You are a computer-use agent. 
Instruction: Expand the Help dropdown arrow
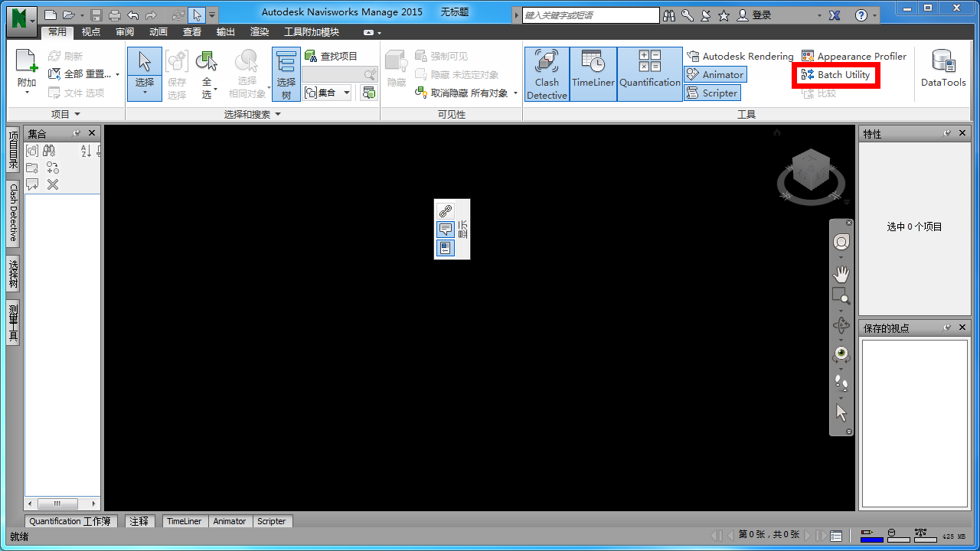874,15
